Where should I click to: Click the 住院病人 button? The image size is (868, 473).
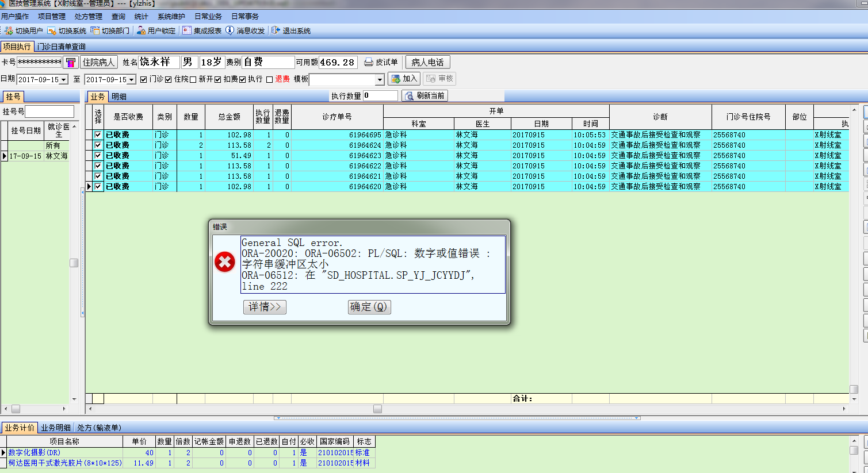click(99, 62)
